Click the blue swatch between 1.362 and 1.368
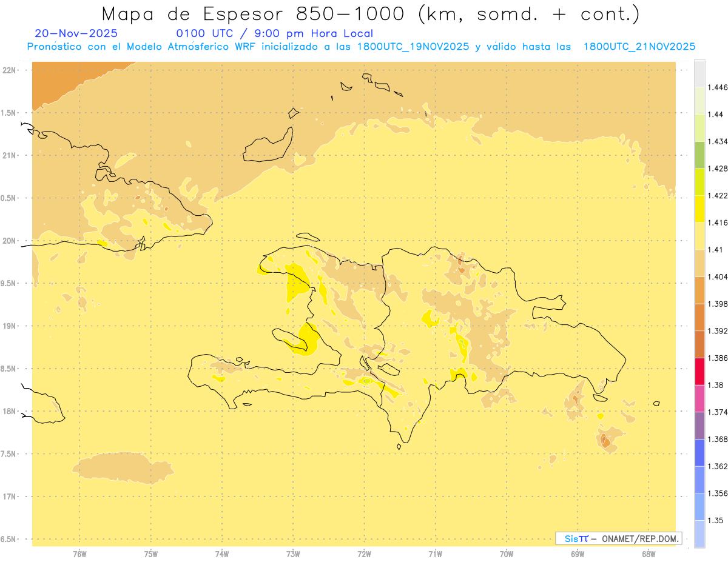 [x=699, y=452]
